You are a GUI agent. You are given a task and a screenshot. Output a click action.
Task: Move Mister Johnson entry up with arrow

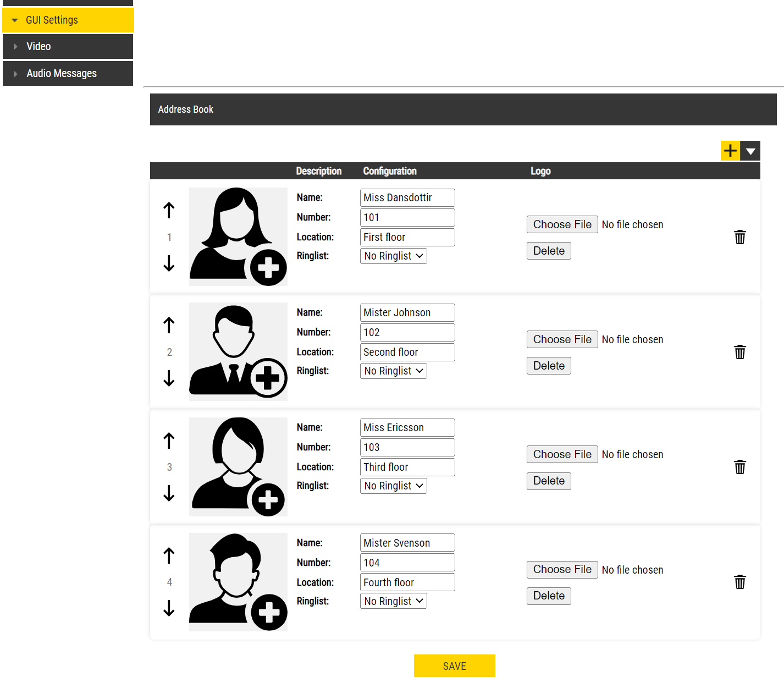tap(169, 326)
